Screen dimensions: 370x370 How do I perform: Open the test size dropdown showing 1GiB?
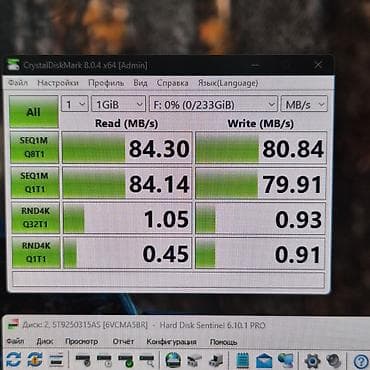coord(118,105)
